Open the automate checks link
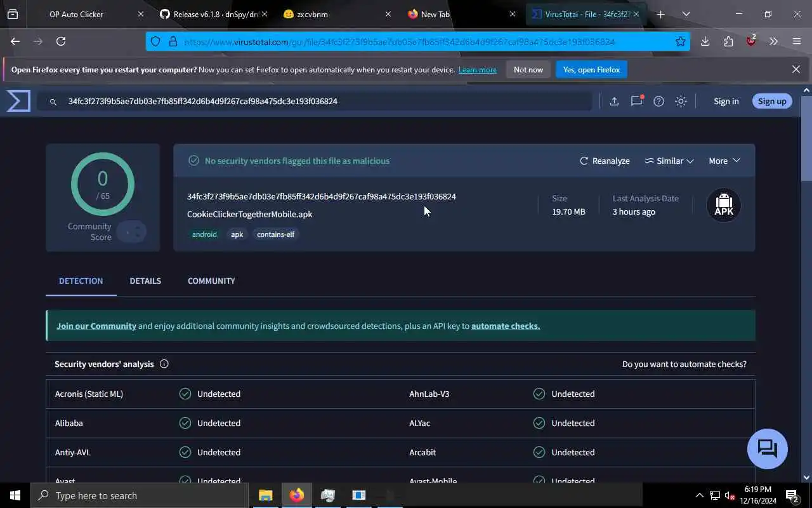Viewport: 812px width, 508px height. point(506,326)
